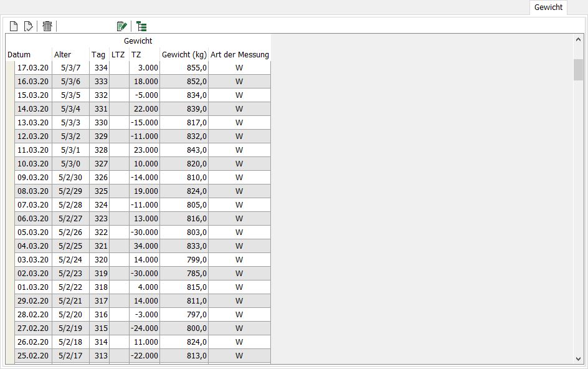
Task: Click the age cell 5/3/3
Action: point(70,123)
